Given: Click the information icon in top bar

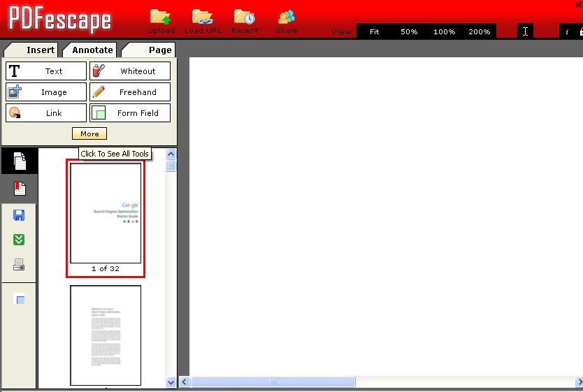Looking at the screenshot, I should 567,32.
